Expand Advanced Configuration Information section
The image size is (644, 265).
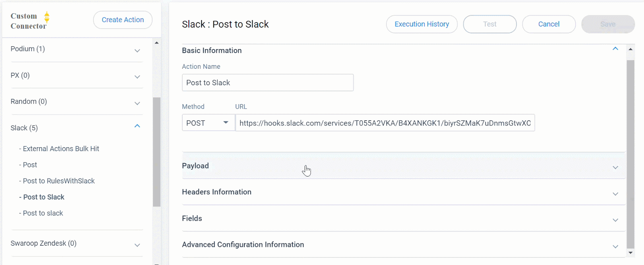click(404, 244)
